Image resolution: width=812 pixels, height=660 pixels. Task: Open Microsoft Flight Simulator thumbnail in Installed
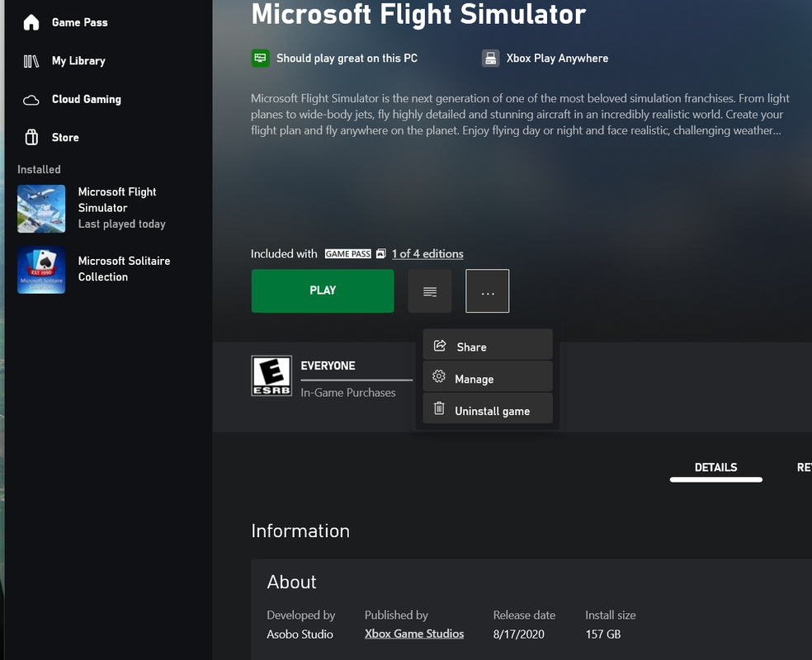tap(41, 209)
